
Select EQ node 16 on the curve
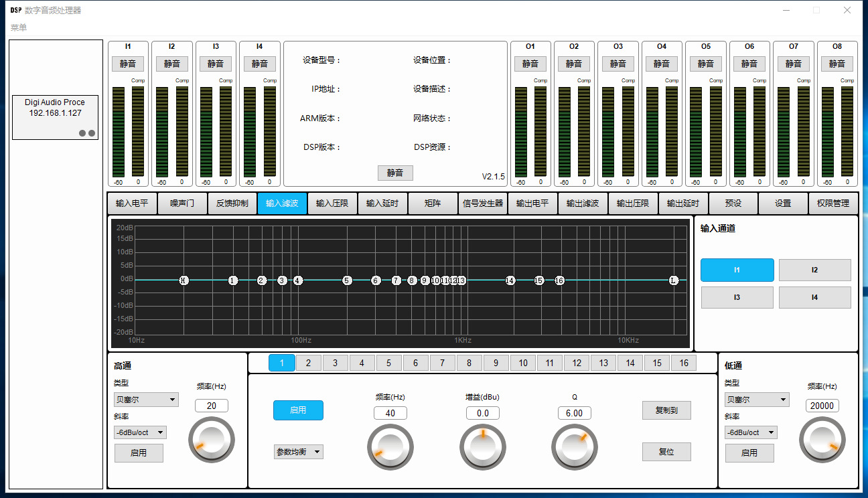(x=559, y=280)
